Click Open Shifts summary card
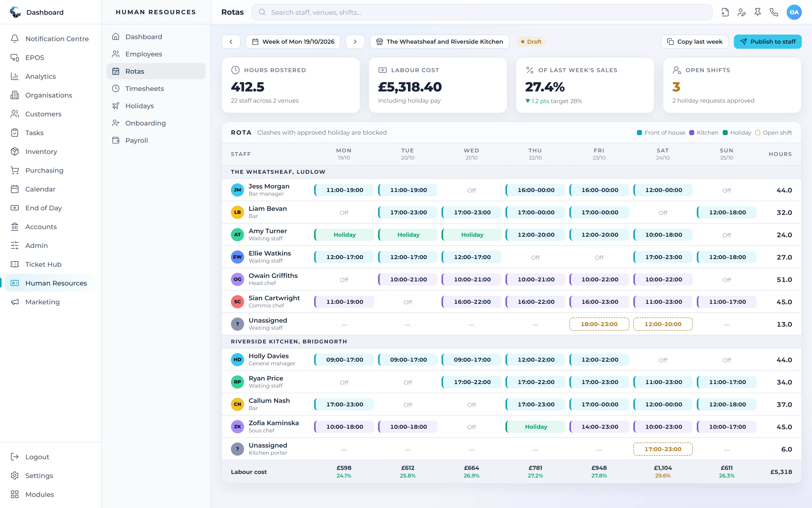The height and width of the screenshot is (508, 812). [732, 85]
